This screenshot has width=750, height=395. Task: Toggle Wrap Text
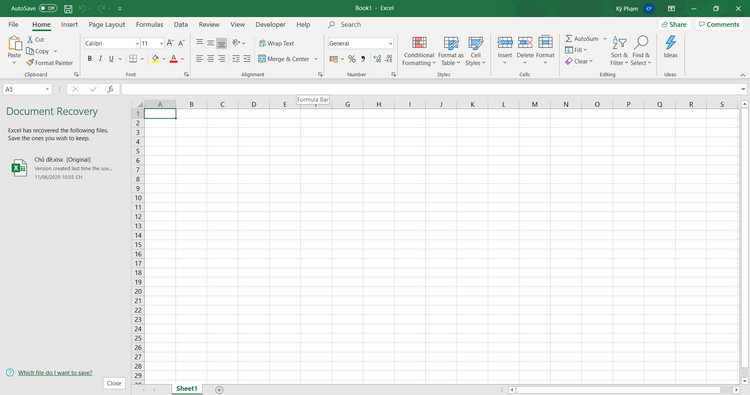276,44
